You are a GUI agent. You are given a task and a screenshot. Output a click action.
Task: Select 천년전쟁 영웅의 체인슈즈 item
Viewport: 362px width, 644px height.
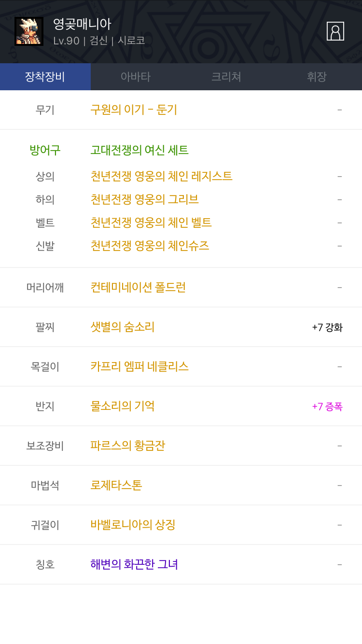(x=150, y=246)
